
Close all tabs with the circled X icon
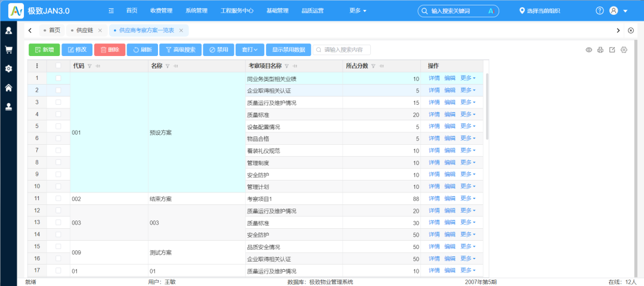(x=631, y=30)
